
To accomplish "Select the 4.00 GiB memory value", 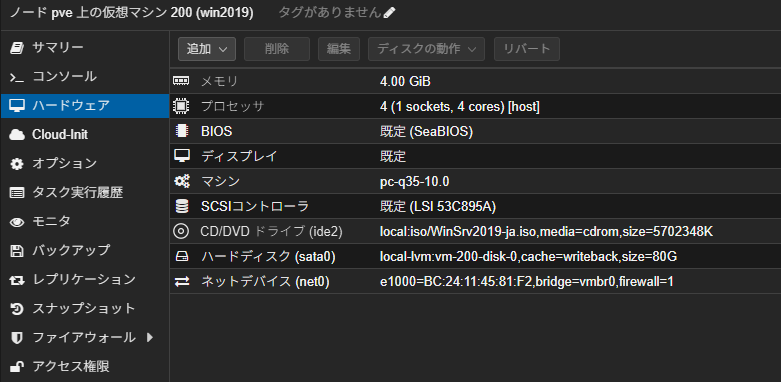I will (x=405, y=81).
